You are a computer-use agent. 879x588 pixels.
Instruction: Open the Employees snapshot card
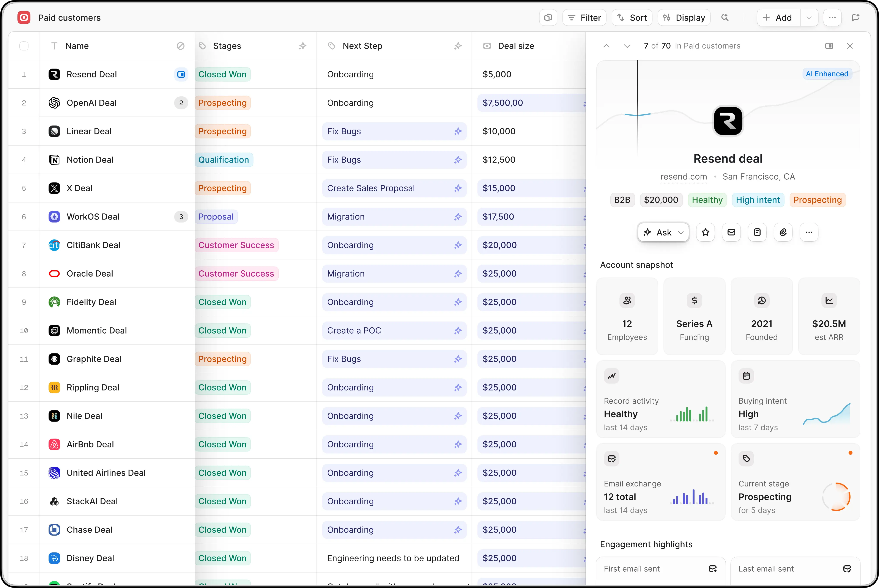[627, 316]
